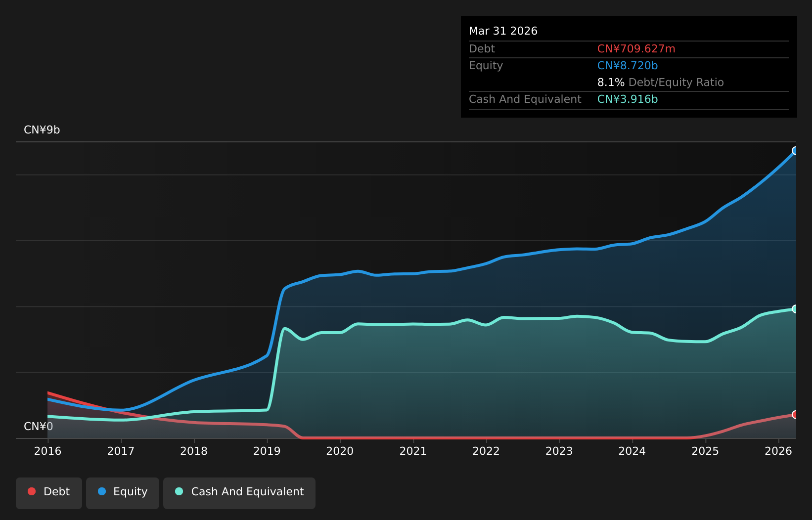Viewport: 812px width, 520px height.
Task: Click the Debt label in tooltip
Action: coord(482,49)
